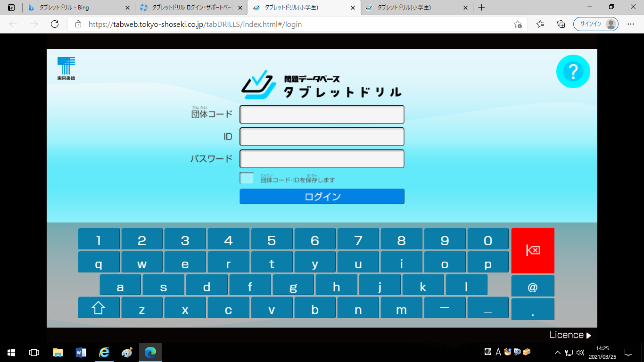Open Paint from the taskbar

[x=127, y=352]
